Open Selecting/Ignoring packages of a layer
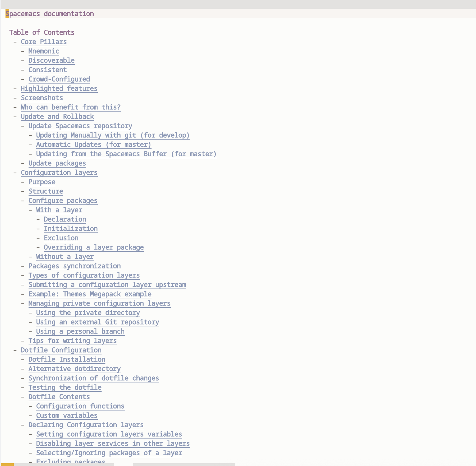The height and width of the screenshot is (466, 476). (x=109, y=453)
